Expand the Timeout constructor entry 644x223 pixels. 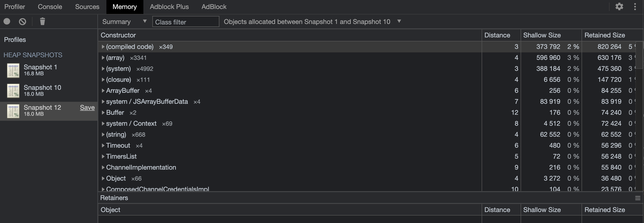point(103,145)
